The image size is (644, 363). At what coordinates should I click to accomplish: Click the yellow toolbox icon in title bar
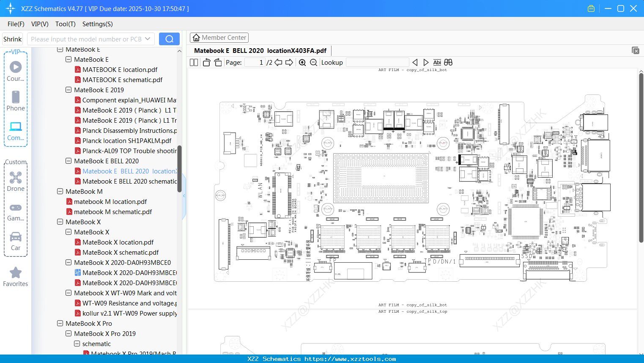point(591,8)
